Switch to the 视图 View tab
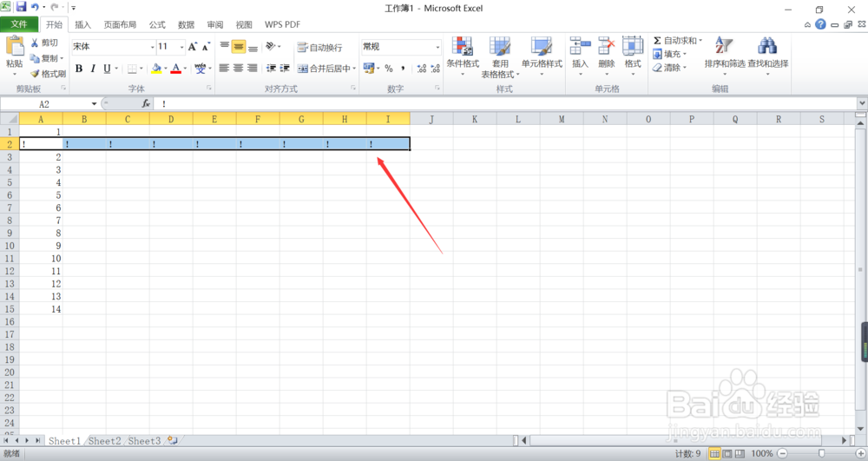 (244, 24)
